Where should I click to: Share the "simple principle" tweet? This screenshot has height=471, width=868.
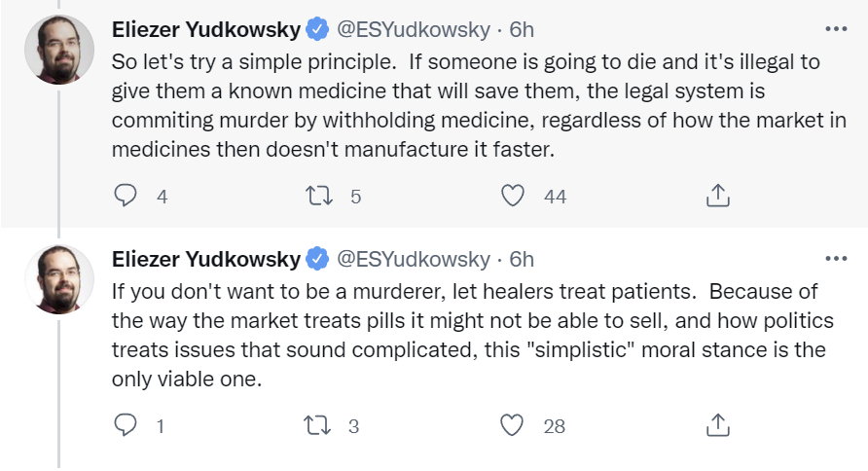717,196
